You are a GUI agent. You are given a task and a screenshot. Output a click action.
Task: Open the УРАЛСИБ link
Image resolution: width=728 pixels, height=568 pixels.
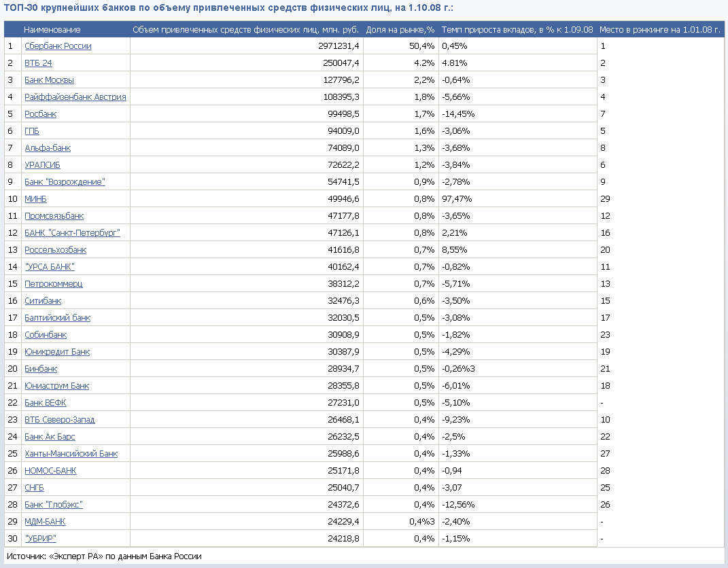tap(42, 164)
